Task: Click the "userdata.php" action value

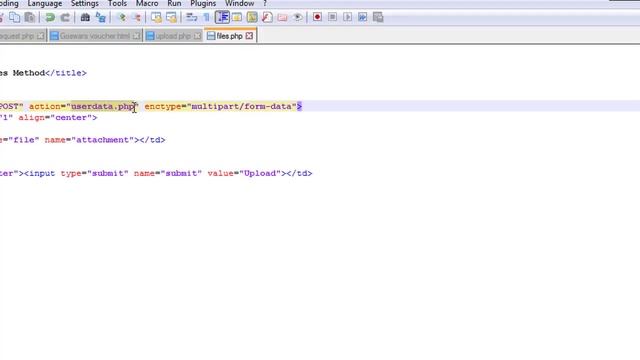Action: (x=103, y=107)
